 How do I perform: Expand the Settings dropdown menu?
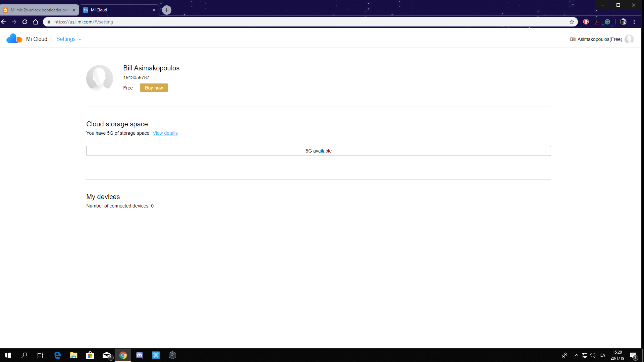(x=69, y=39)
